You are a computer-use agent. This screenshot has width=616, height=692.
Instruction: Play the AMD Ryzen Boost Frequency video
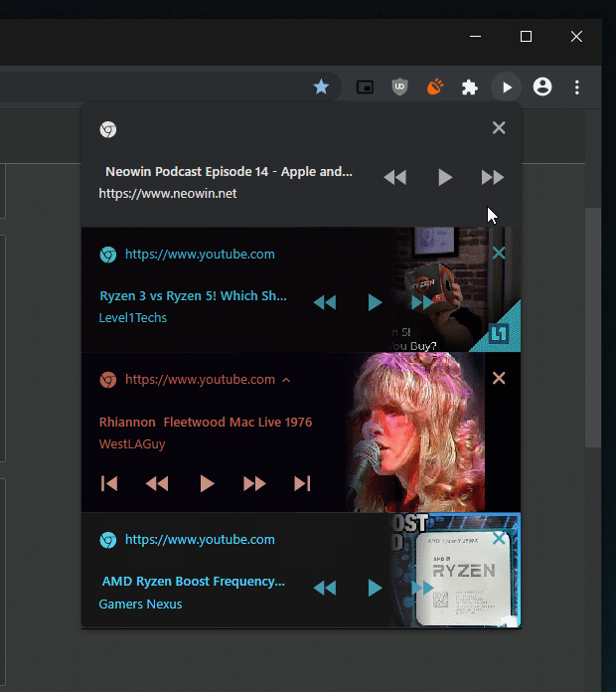[375, 588]
